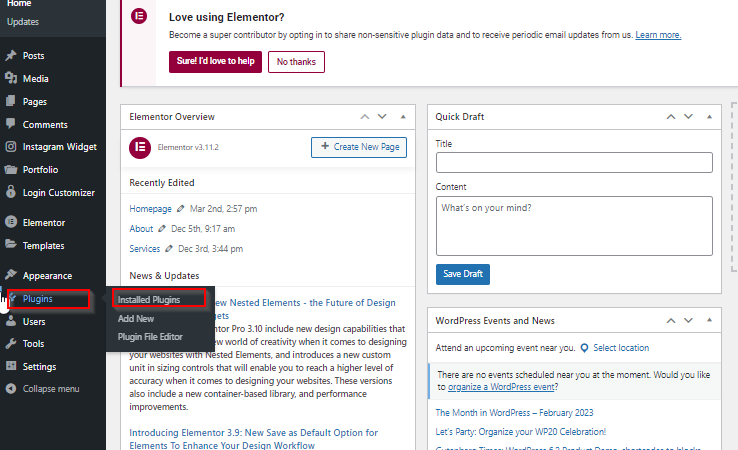Click the Elementor sidebar icon
The width and height of the screenshot is (738, 450).
(x=11, y=222)
